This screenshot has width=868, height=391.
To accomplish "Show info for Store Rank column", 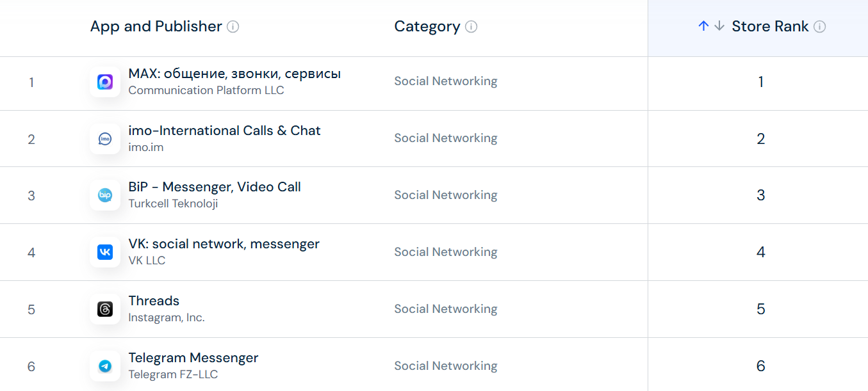I will [x=819, y=27].
